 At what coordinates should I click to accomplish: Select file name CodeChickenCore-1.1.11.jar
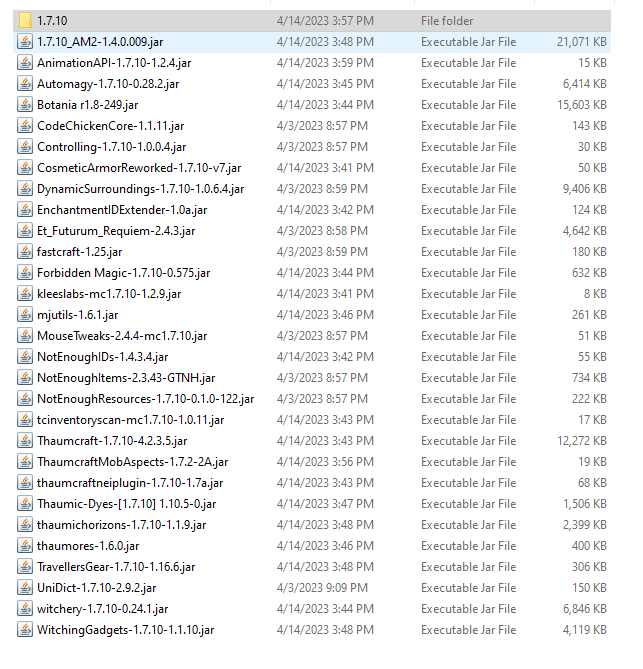tap(111, 126)
